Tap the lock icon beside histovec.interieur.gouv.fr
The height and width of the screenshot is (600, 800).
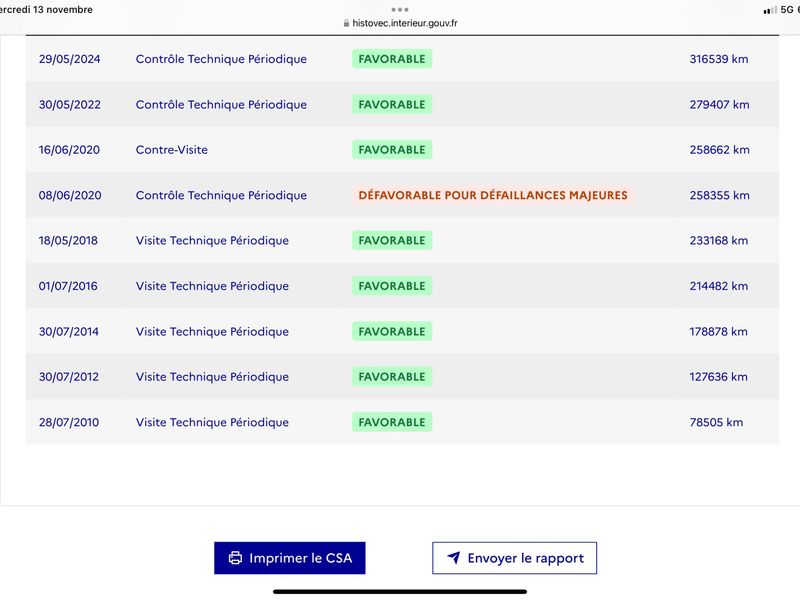(346, 23)
